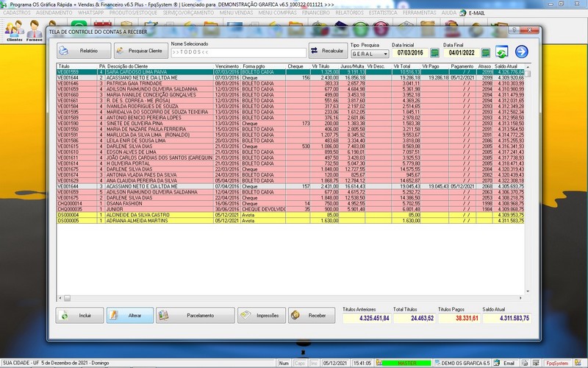Select row OSANA FASHION
The width and height of the screenshot is (588, 368).
point(290,204)
